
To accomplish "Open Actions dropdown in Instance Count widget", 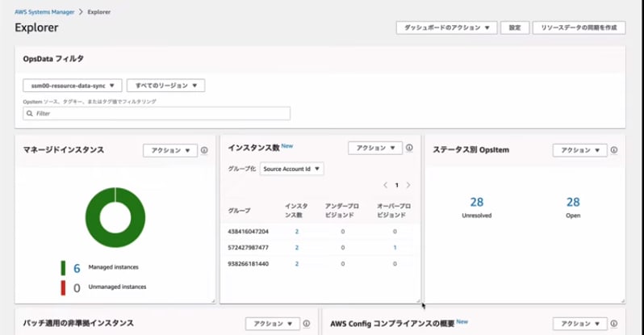I will [375, 148].
